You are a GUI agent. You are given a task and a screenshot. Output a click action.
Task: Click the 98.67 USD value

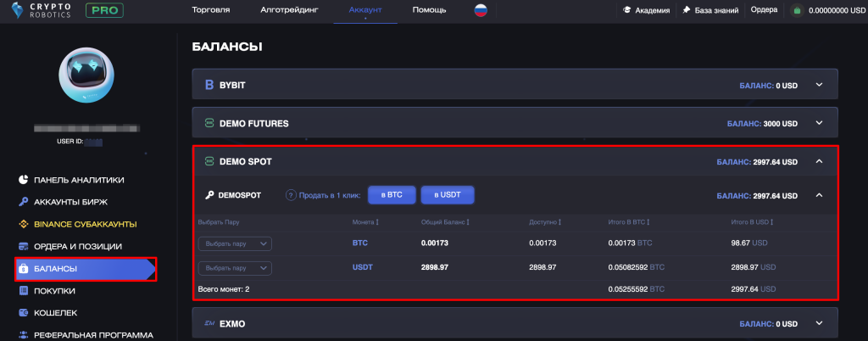click(749, 243)
